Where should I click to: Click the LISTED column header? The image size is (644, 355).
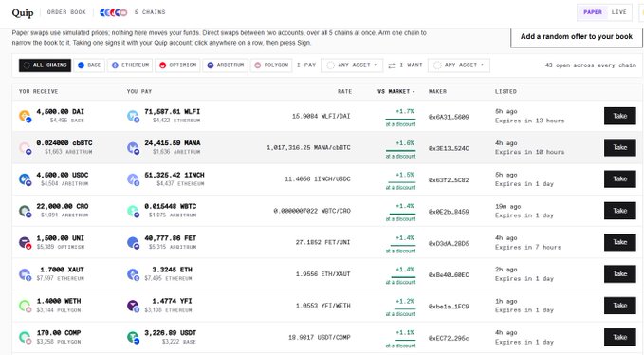coord(506,92)
